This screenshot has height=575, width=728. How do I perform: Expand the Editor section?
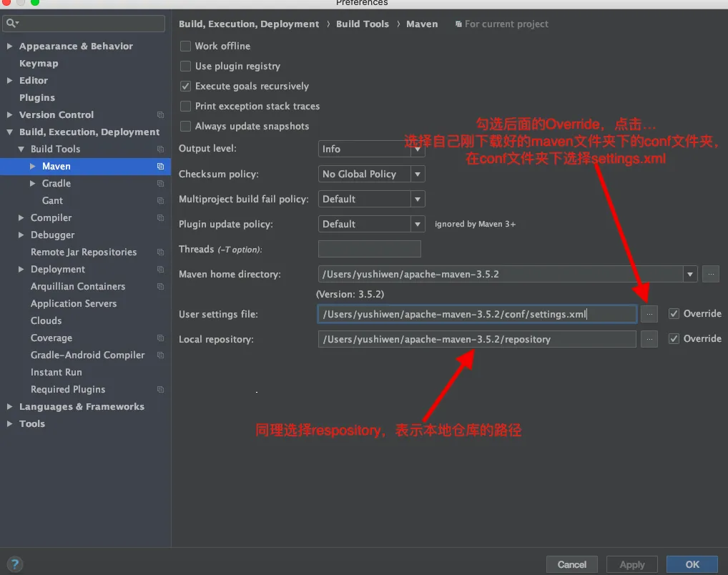(9, 80)
